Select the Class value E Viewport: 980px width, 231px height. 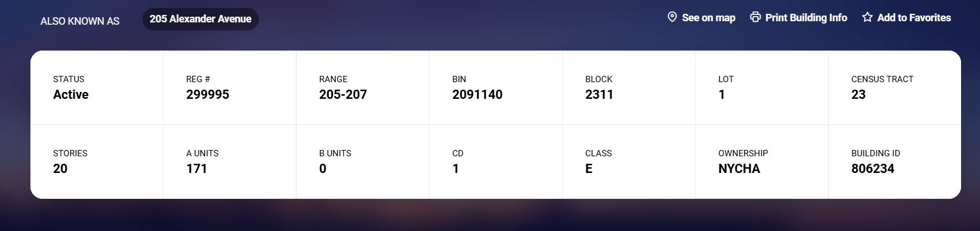588,169
